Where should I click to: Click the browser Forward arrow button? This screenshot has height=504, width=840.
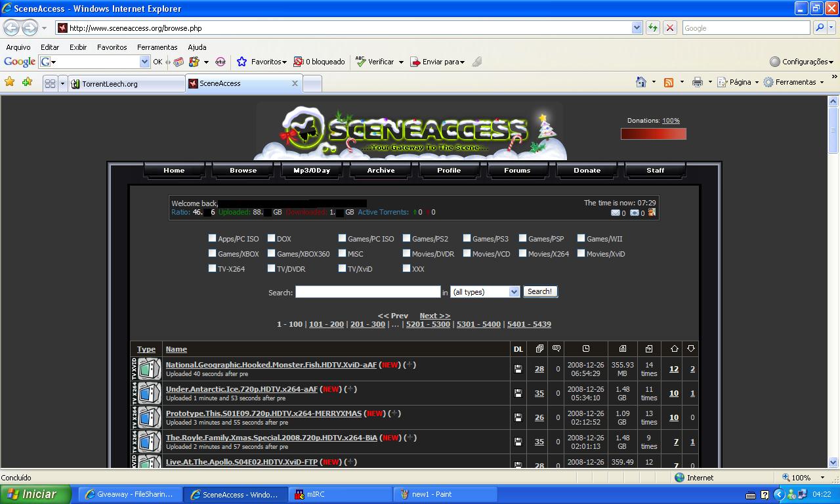[x=30, y=28]
